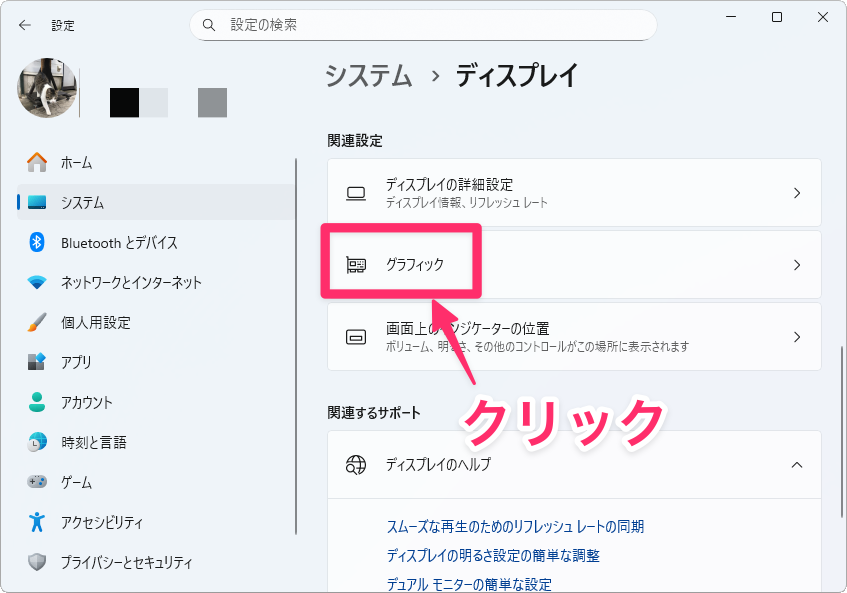Open ネットワークとインターネット Wi-Fi icon
The image size is (847, 593).
click(37, 282)
